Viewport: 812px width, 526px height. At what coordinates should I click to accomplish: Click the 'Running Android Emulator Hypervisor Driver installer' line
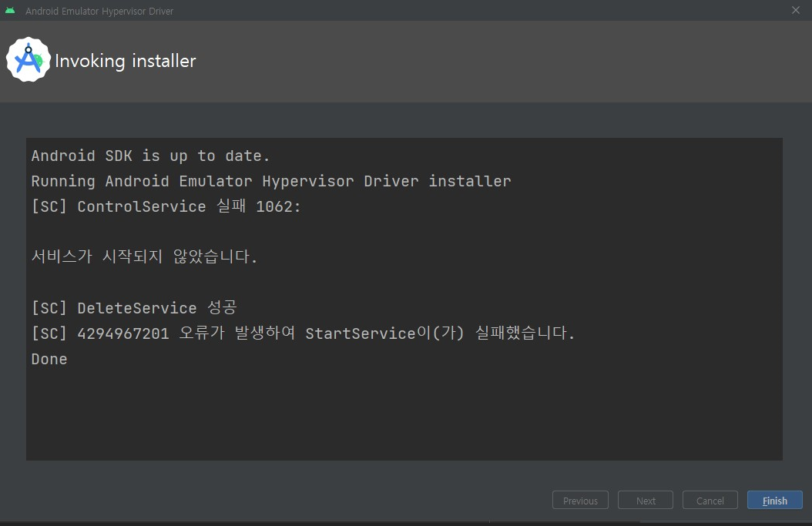(x=271, y=181)
